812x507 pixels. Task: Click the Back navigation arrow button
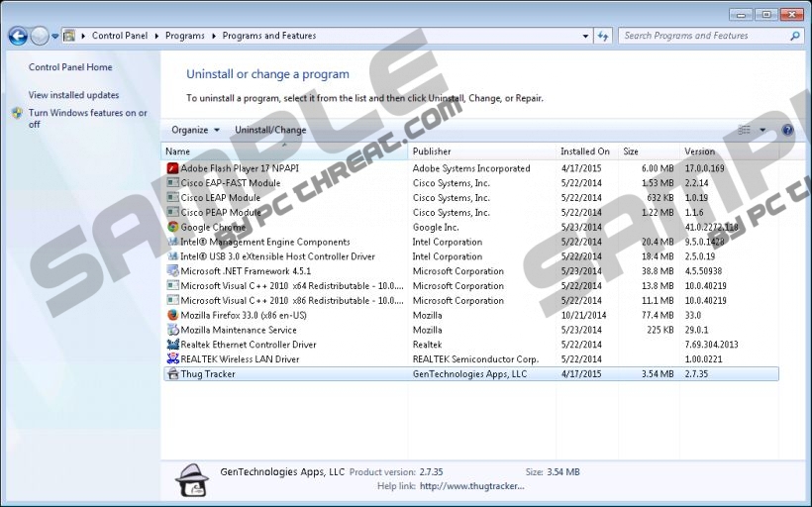[x=18, y=37]
